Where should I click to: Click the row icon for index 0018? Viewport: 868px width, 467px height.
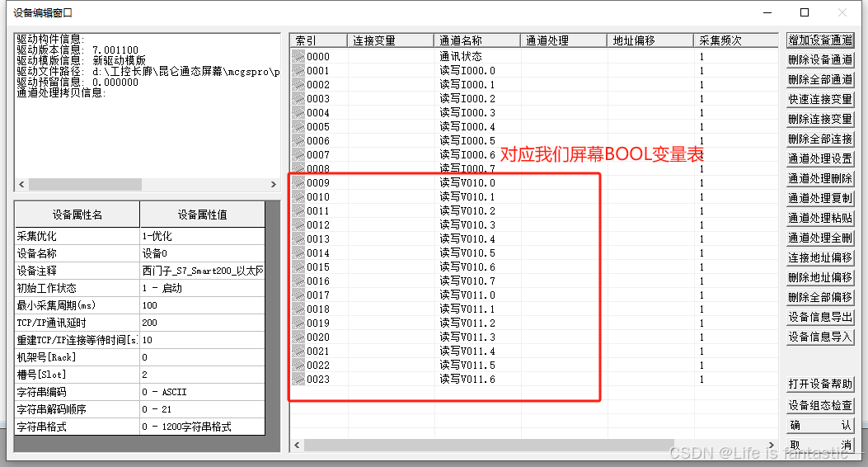tap(298, 309)
